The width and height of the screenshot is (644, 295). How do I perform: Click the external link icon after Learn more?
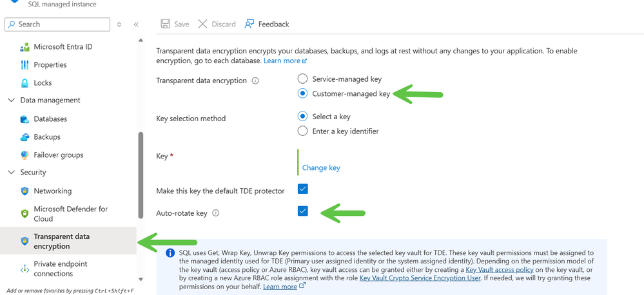[x=304, y=61]
